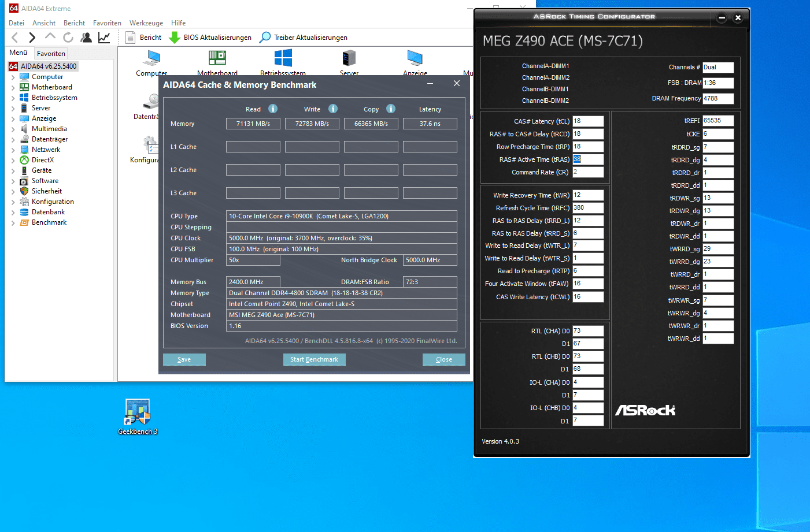Click Treiber Aktualisierungen toolbar button
The image size is (810, 532).
tap(304, 38)
